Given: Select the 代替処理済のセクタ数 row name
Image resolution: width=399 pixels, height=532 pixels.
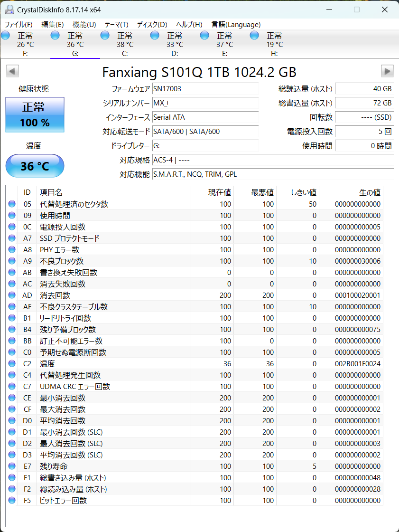Looking at the screenshot, I should 74,204.
